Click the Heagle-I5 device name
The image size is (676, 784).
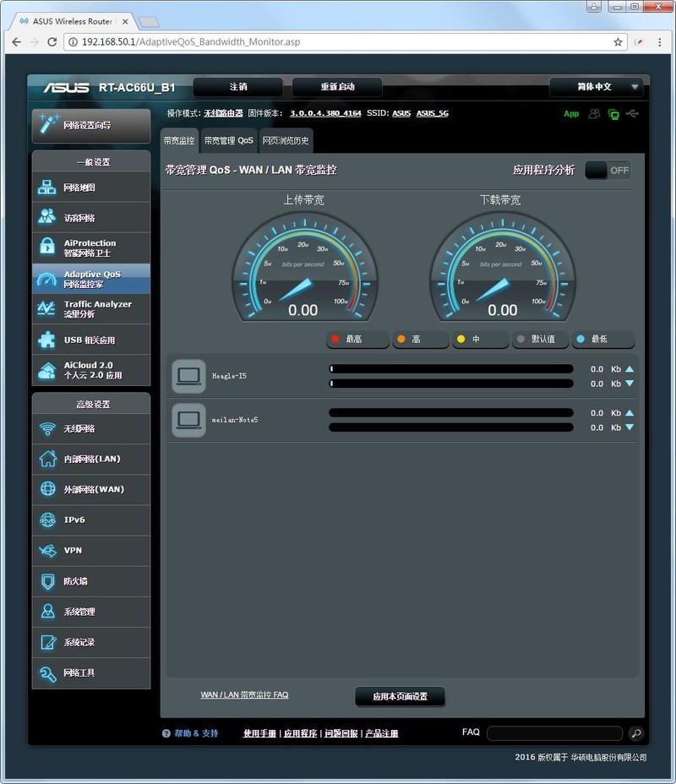click(x=229, y=376)
